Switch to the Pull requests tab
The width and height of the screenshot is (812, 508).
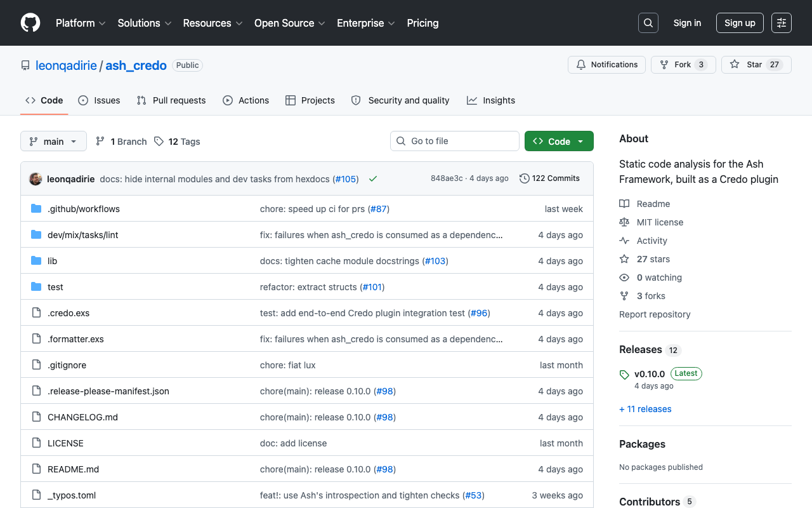tap(171, 100)
